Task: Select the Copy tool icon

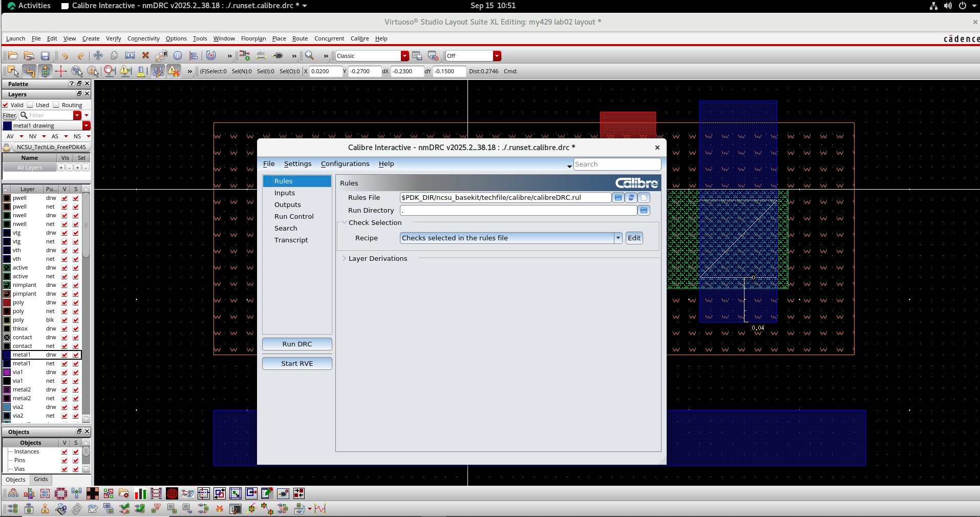Action: point(114,56)
